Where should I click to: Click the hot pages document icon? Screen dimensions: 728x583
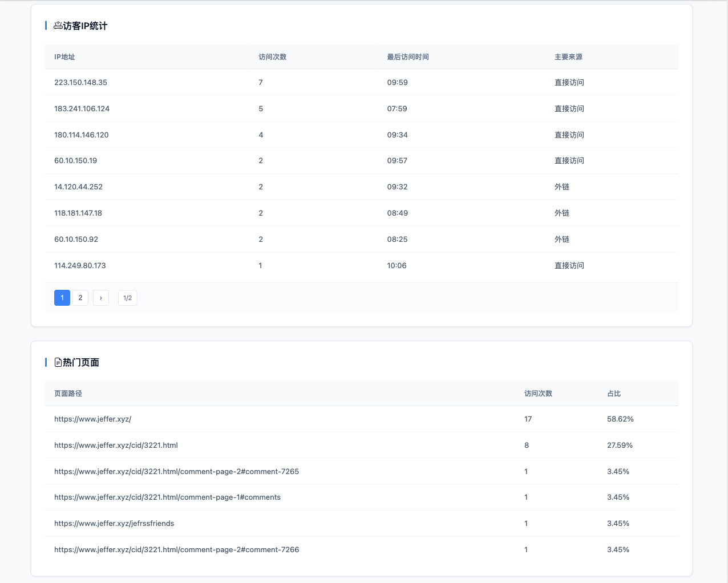tap(58, 362)
